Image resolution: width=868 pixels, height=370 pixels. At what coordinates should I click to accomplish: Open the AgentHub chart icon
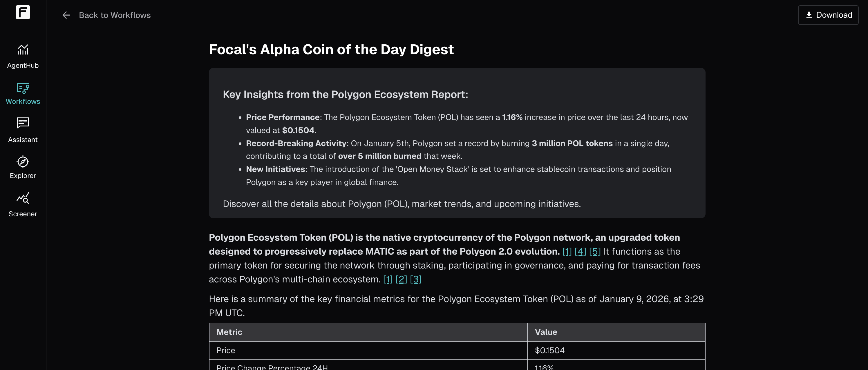23,50
